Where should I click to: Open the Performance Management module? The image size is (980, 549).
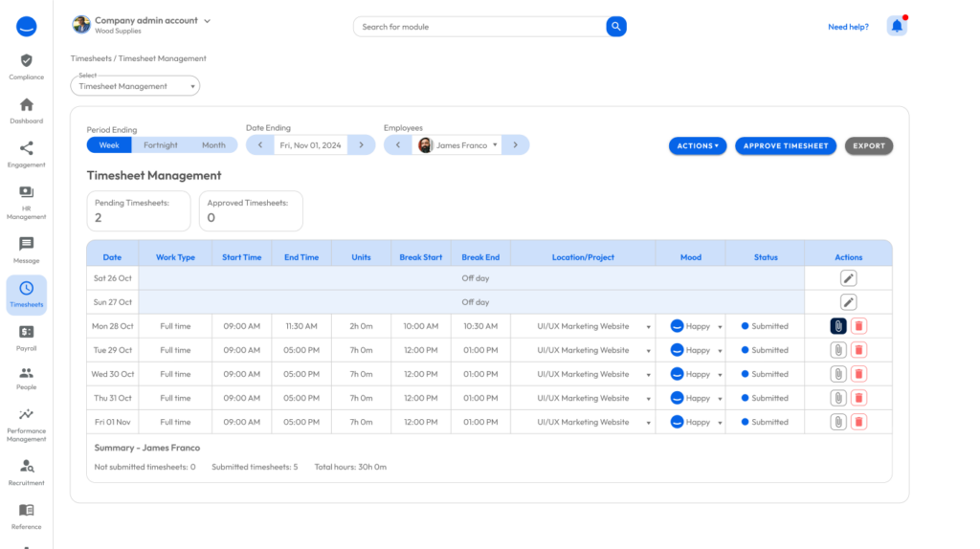tap(26, 425)
